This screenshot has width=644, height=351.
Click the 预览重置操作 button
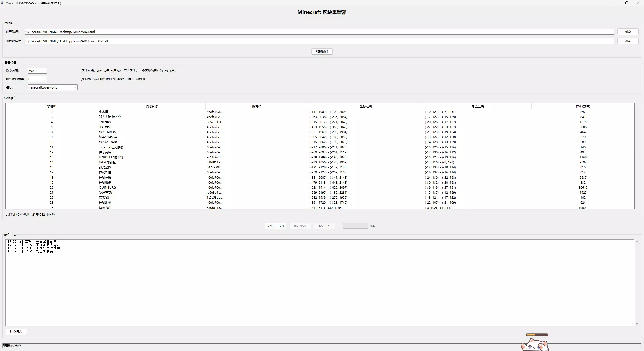[276, 226]
